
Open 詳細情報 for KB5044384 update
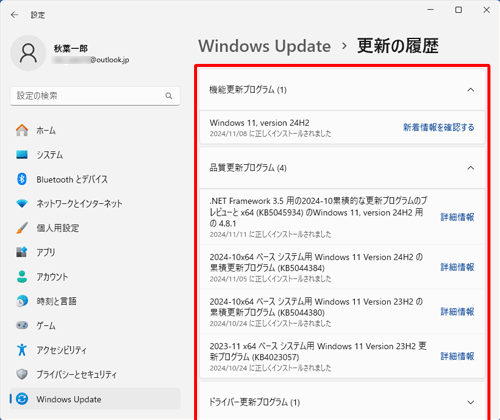[457, 267]
